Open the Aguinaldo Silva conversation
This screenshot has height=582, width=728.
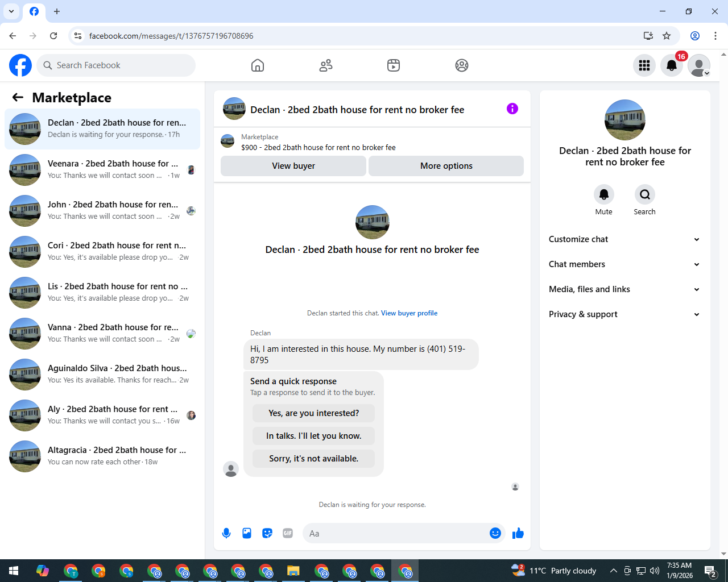point(102,375)
